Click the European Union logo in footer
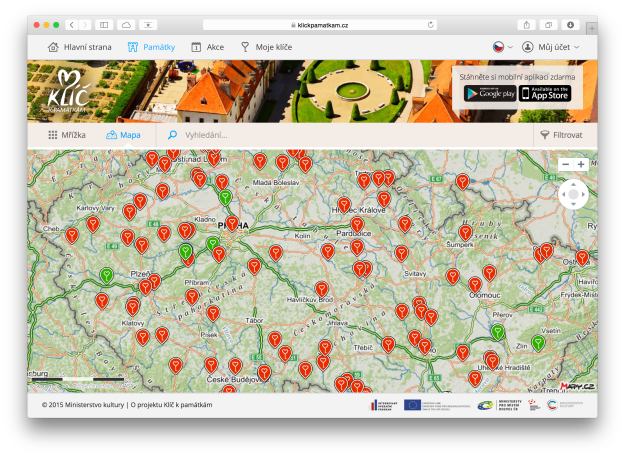The height and width of the screenshot is (457, 625). point(412,405)
